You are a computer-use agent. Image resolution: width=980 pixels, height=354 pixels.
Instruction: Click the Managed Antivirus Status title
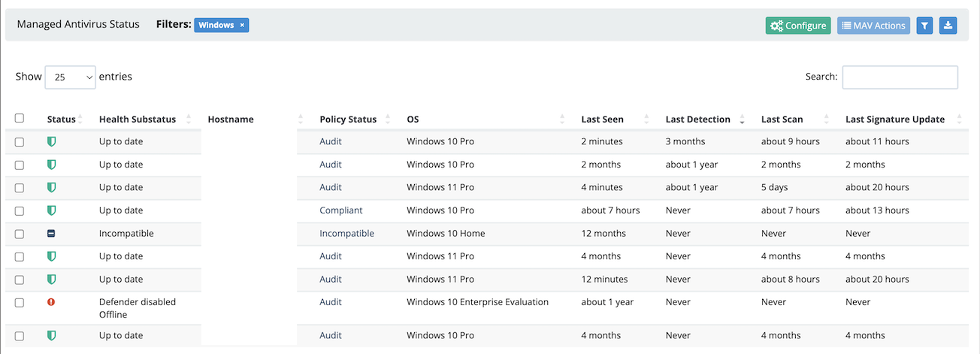pos(78,25)
